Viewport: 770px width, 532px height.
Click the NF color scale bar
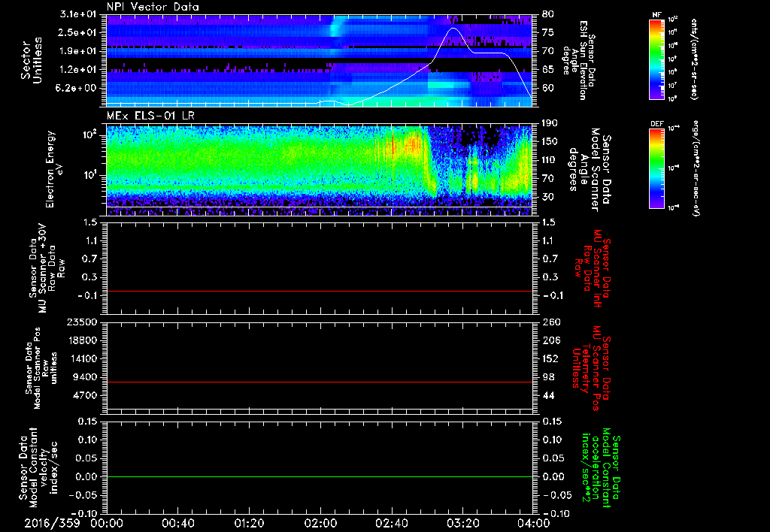(656, 60)
